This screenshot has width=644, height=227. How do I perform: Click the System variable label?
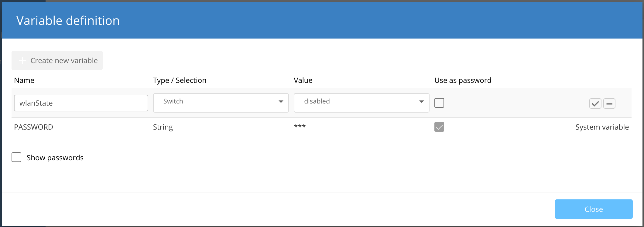click(x=602, y=127)
